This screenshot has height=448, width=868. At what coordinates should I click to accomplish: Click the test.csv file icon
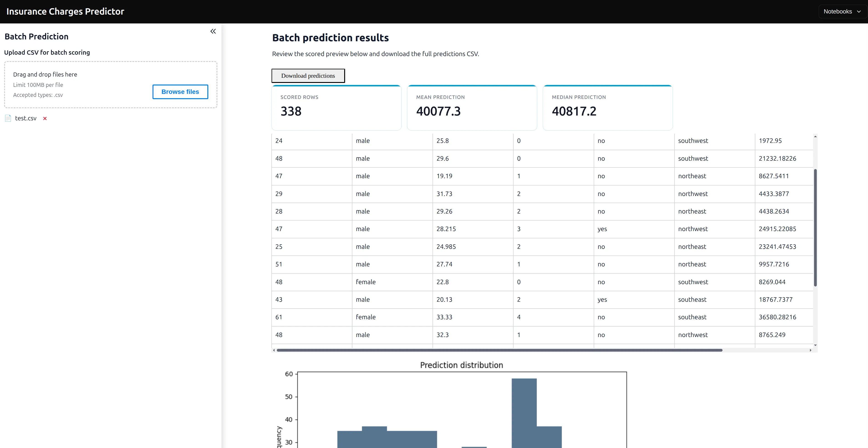pos(8,118)
